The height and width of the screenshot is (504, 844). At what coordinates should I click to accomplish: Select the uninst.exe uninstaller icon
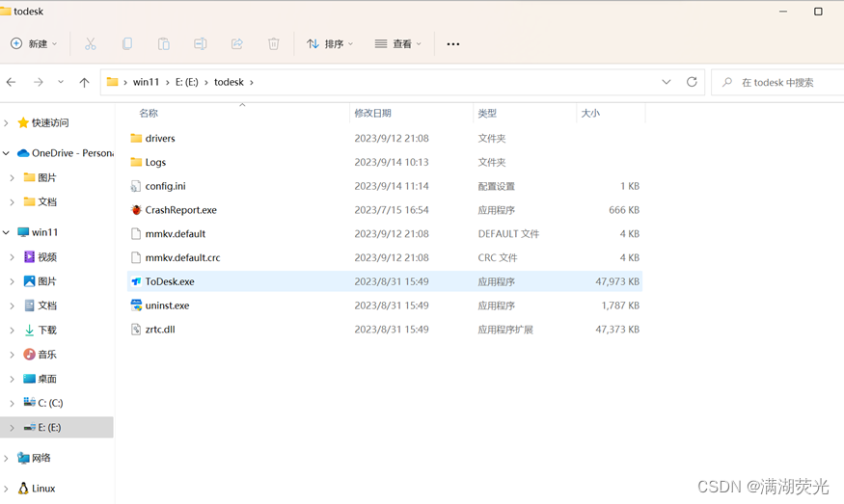136,305
